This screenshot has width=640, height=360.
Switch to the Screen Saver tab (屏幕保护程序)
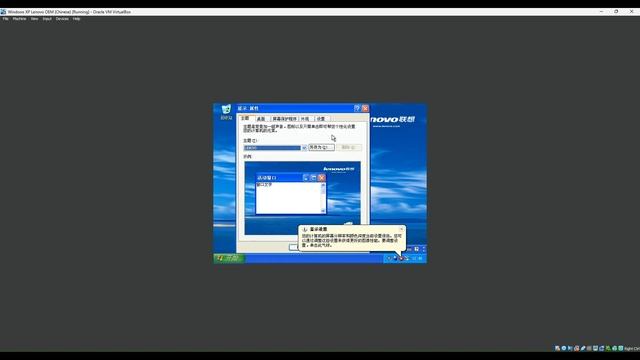(284, 119)
